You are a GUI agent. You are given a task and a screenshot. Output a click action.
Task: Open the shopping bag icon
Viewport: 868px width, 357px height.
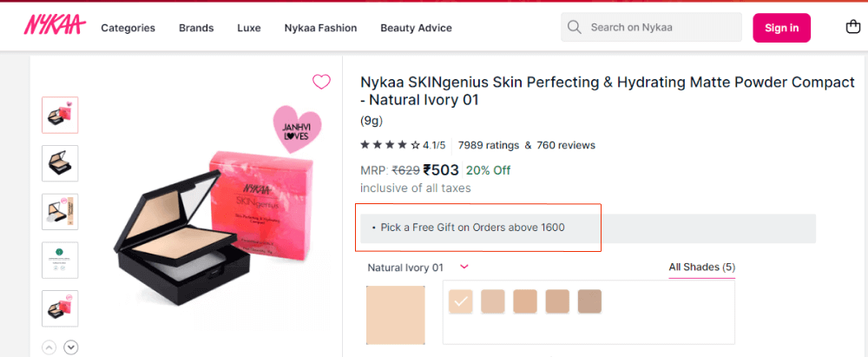point(852,27)
